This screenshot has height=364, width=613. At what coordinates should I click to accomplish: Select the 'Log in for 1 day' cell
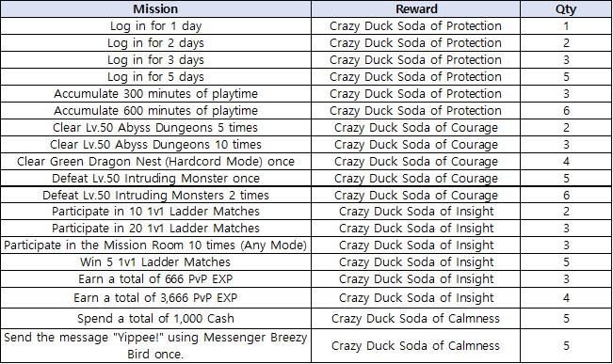[155, 25]
